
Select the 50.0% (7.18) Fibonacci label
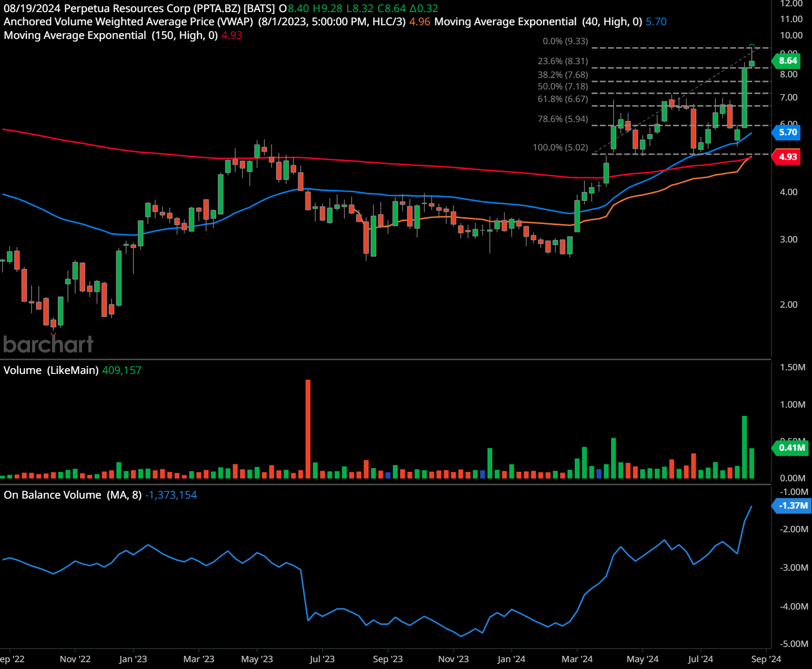pyautogui.click(x=563, y=86)
